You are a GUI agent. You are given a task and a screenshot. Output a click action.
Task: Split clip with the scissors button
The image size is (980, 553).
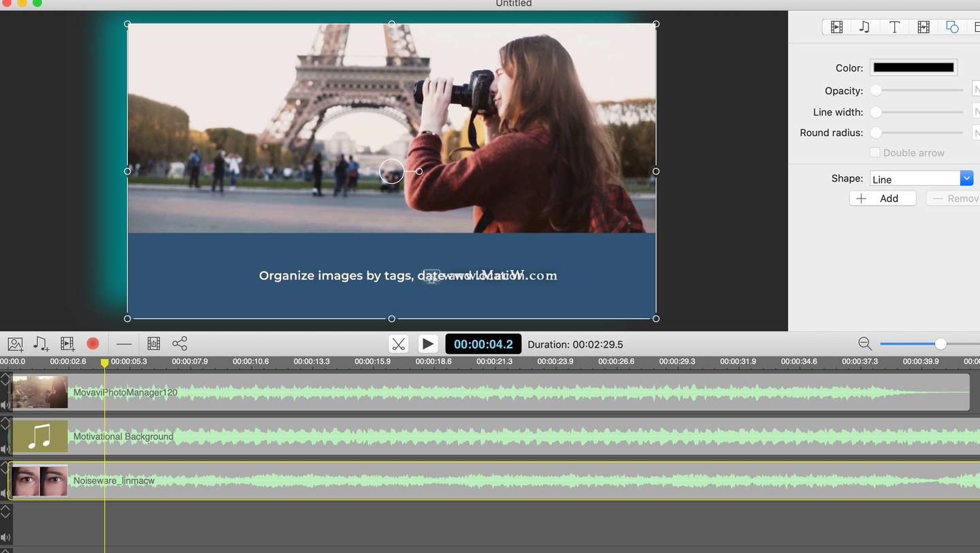click(399, 344)
